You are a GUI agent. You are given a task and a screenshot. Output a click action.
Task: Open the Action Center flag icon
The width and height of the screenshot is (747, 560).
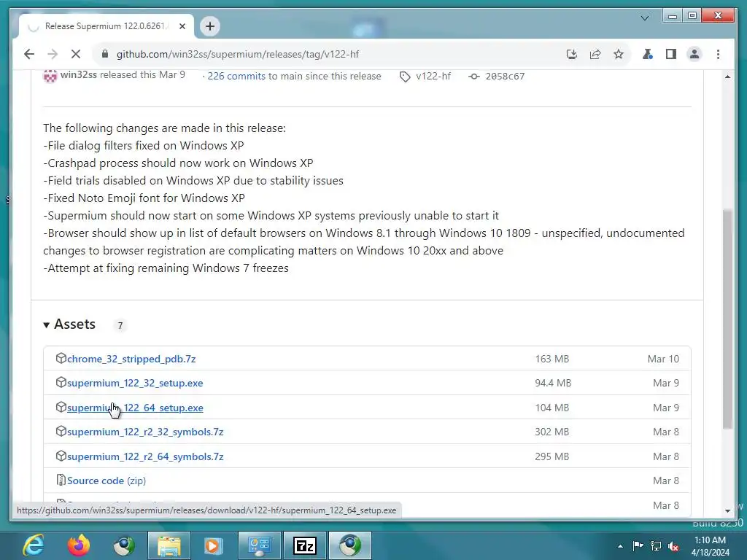pyautogui.click(x=638, y=545)
